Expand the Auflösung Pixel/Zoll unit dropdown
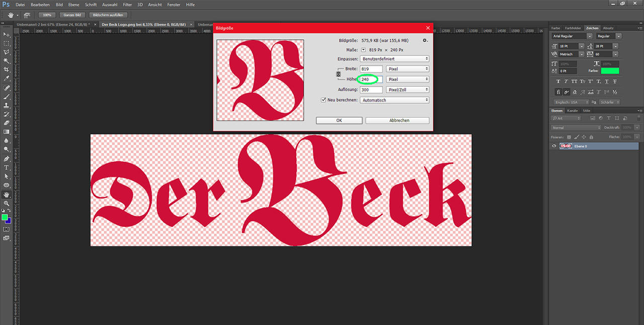 pyautogui.click(x=407, y=90)
